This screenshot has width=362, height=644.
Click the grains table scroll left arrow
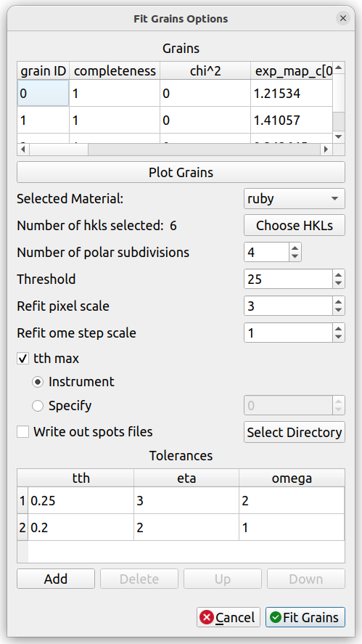point(23,149)
